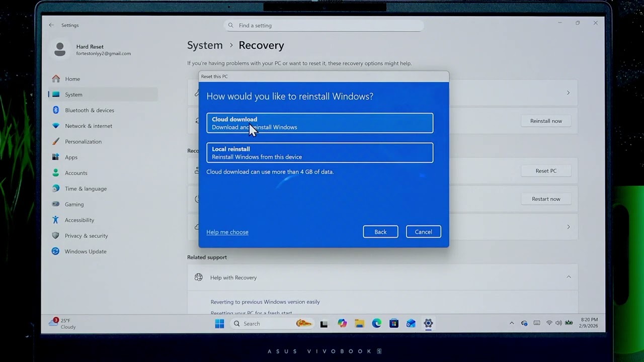Viewport: 644px width, 362px height.
Task: Open Apps settings
Action: point(103,157)
